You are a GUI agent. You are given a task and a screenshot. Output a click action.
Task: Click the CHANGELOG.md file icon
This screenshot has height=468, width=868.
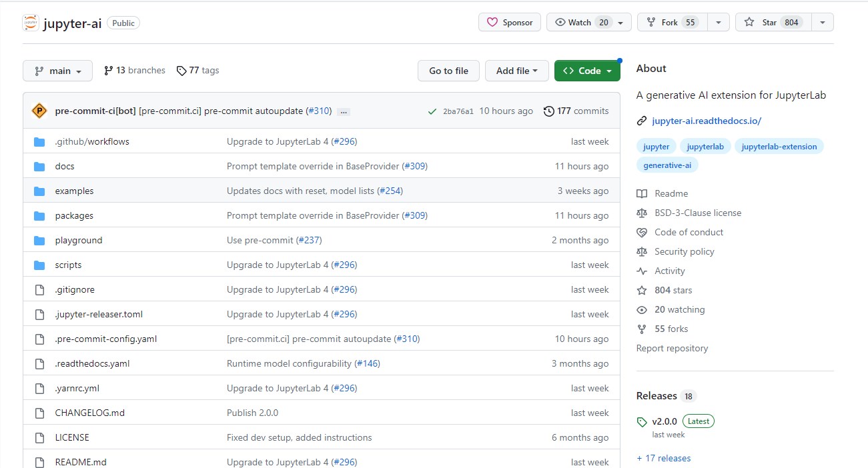39,413
